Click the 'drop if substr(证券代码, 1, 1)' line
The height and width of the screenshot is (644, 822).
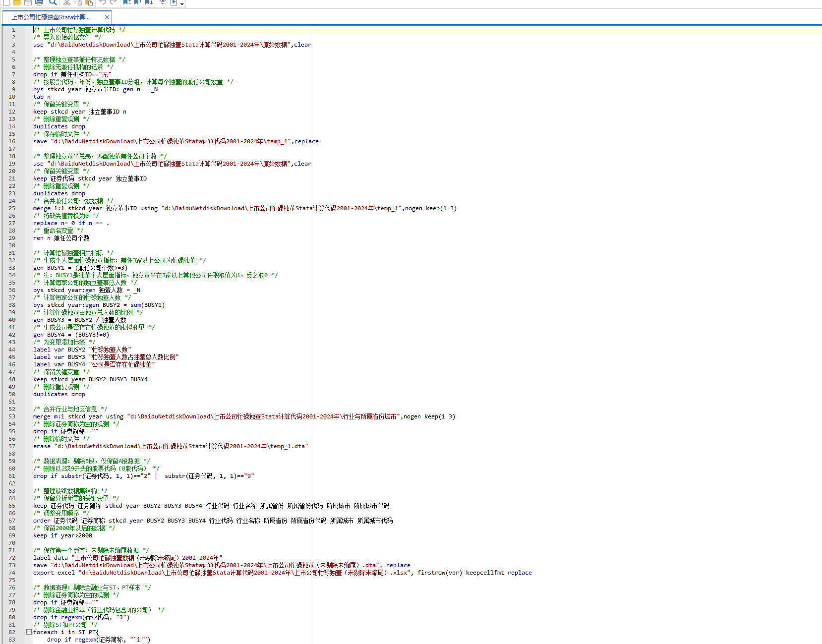(x=144, y=476)
